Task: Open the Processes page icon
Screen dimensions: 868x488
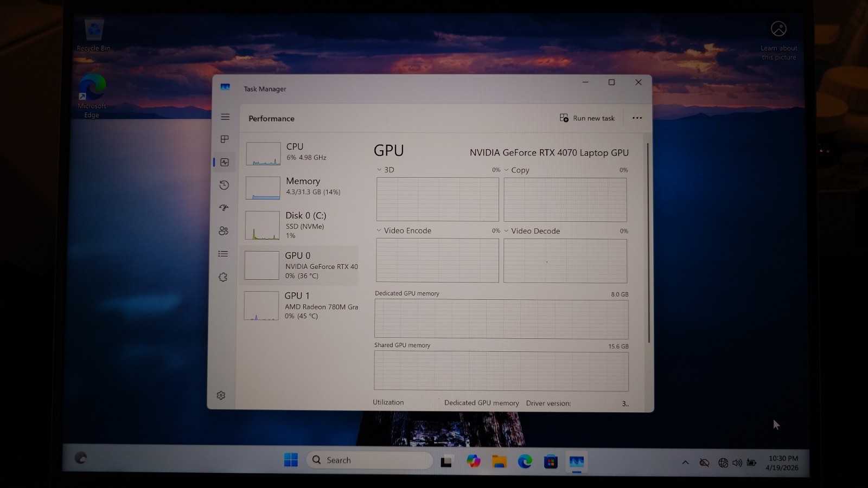Action: point(225,139)
